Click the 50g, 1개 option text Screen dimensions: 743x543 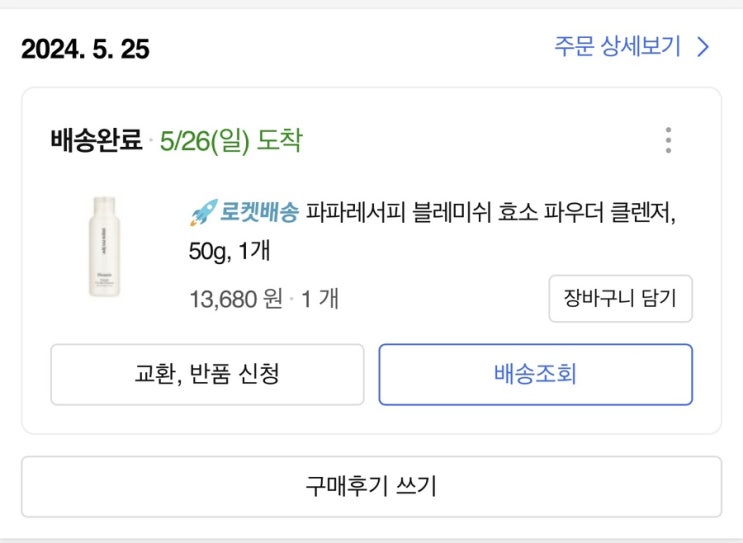tap(227, 250)
